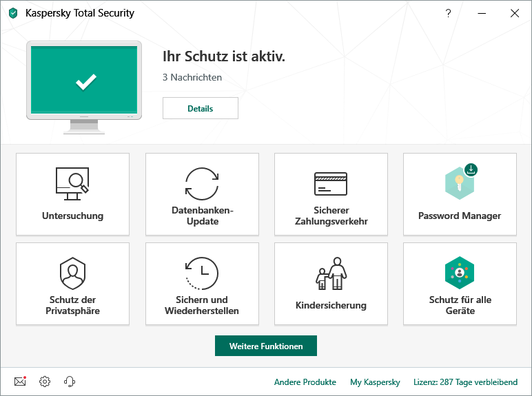The height and width of the screenshot is (396, 532).
Task: Open notifications via the envelope icon
Action: (x=21, y=382)
